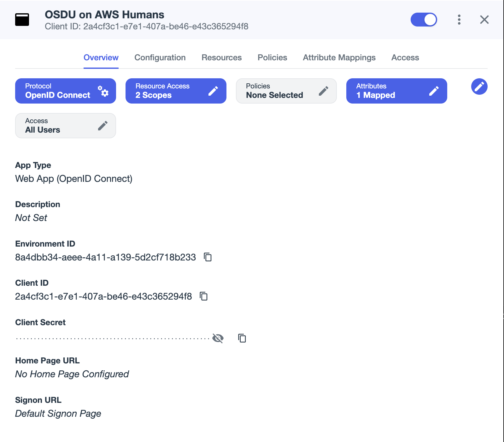Screen dimensions: 504x442
Task: Open the Resources tab
Action: (222, 57)
